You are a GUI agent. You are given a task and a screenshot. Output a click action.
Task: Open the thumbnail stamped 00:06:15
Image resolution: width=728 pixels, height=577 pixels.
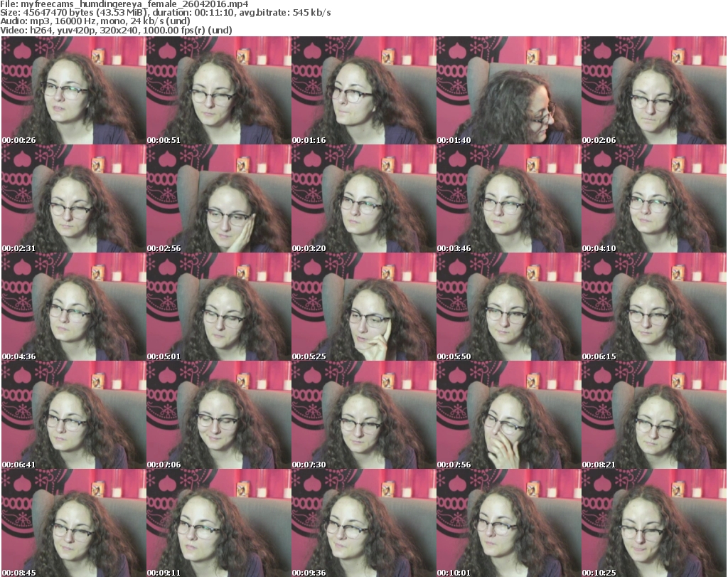point(654,307)
